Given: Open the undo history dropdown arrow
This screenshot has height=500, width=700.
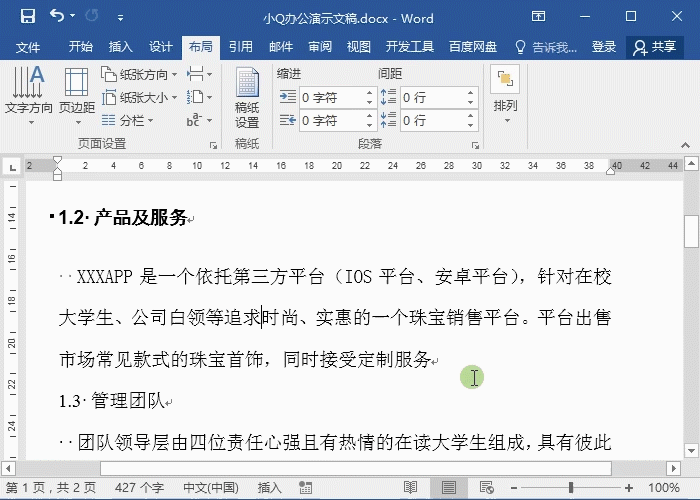Looking at the screenshot, I should [x=73, y=17].
